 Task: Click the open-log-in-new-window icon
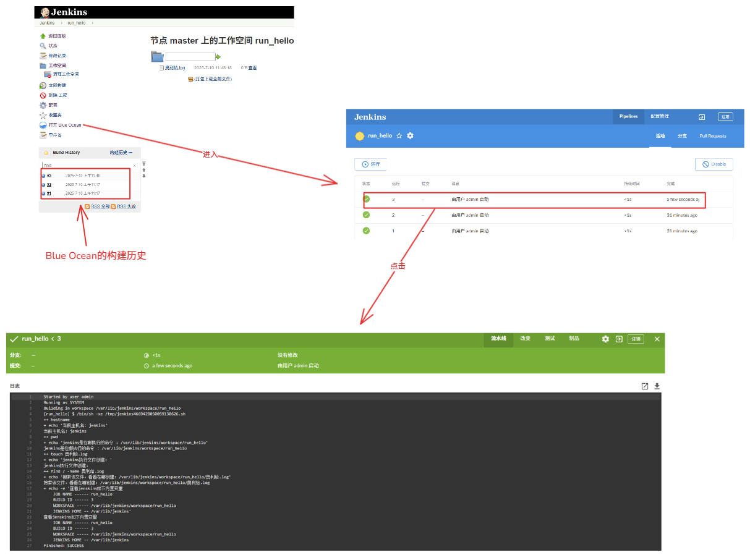tap(645, 386)
